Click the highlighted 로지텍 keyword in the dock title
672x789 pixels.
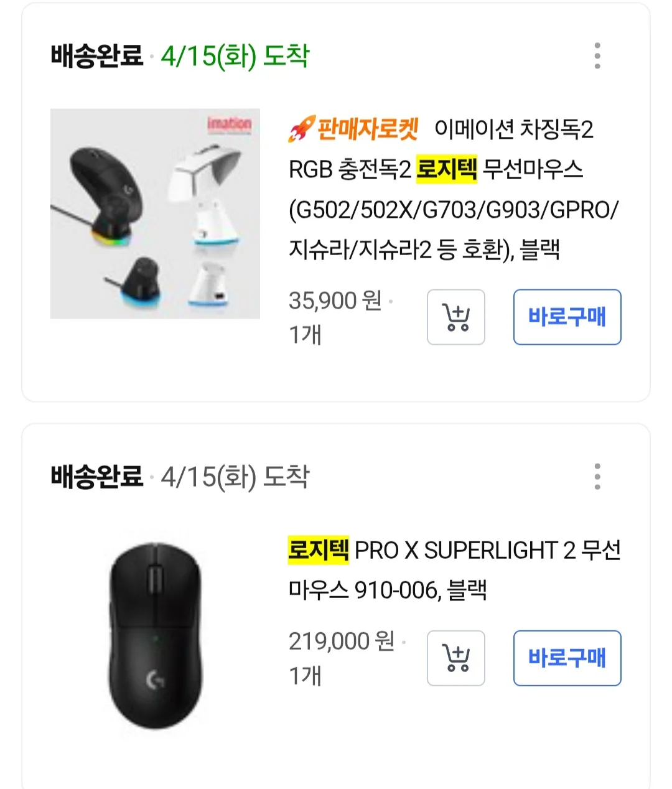click(446, 169)
